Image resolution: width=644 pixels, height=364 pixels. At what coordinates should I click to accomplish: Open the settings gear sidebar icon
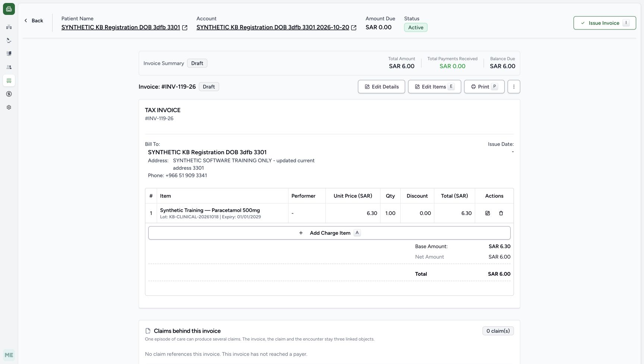pos(9,107)
